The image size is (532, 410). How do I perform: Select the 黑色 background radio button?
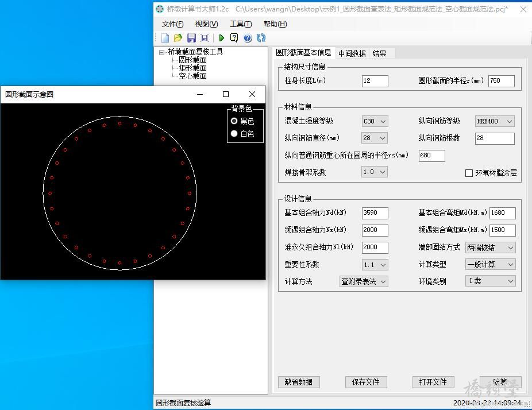click(x=234, y=121)
